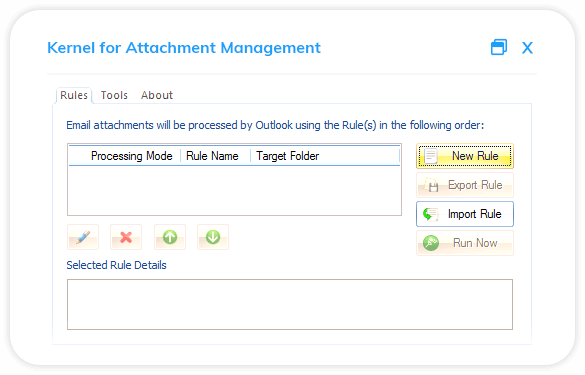Viewport: 585px width, 375px height.
Task: Click the Rule Name column header
Action: 212,156
